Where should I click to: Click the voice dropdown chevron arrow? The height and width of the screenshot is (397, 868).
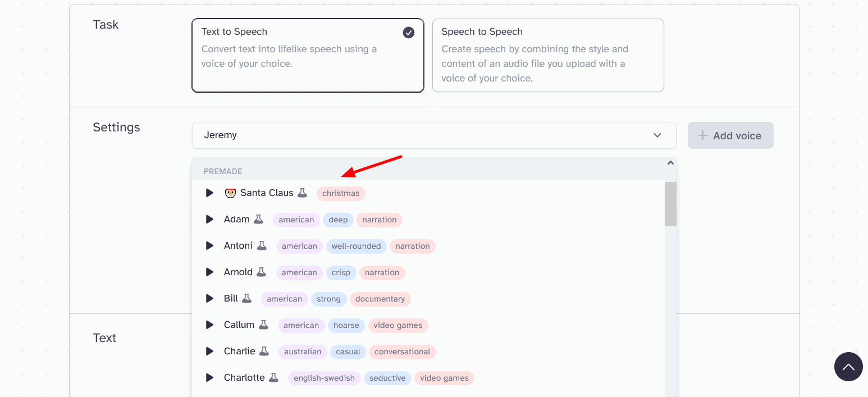pos(657,135)
